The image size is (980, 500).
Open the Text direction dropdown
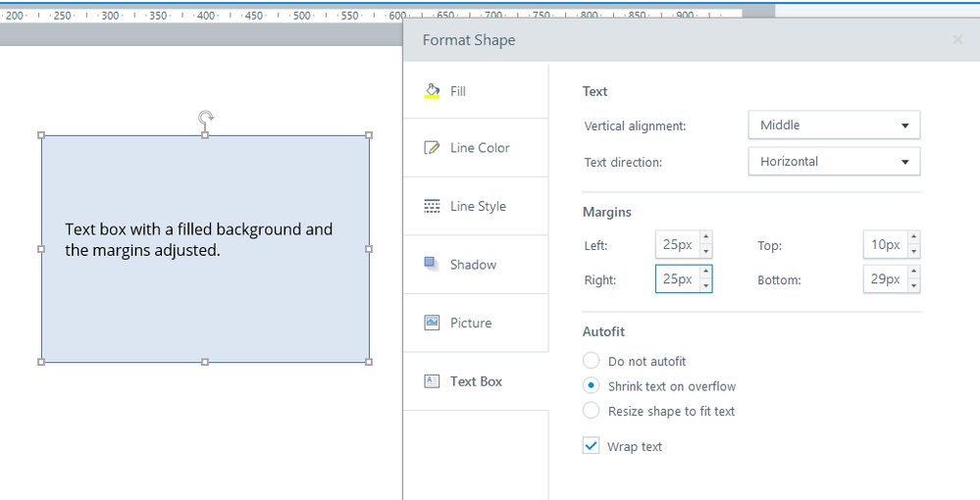pos(833,162)
